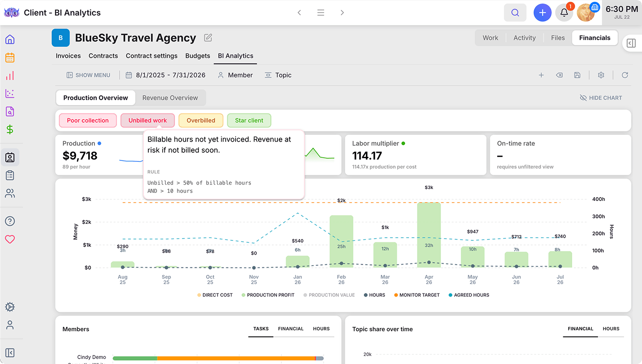The image size is (642, 364).
Task: Open the pink bar chart sidebar icon
Action: 10,75
